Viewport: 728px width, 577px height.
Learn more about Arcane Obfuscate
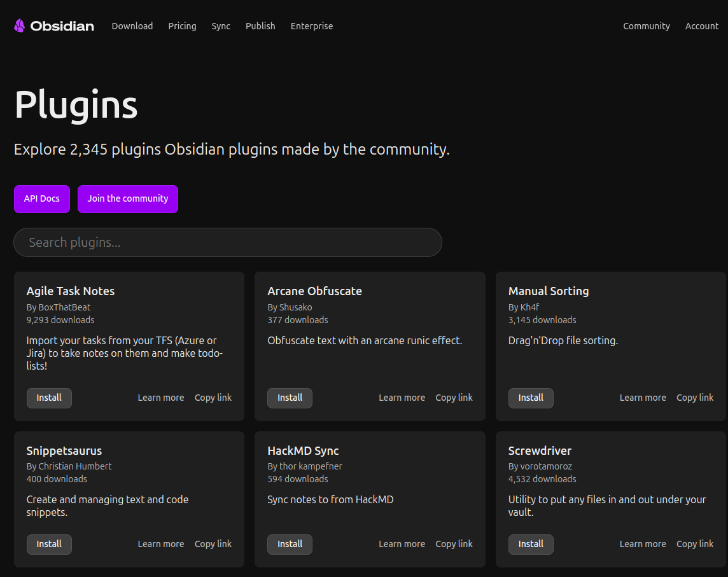click(402, 398)
